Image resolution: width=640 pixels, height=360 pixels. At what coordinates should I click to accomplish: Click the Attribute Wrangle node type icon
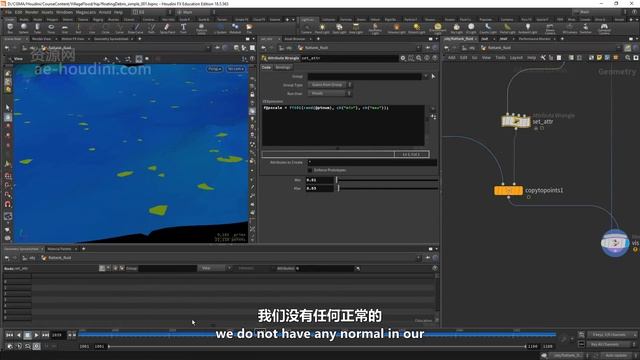(x=264, y=58)
